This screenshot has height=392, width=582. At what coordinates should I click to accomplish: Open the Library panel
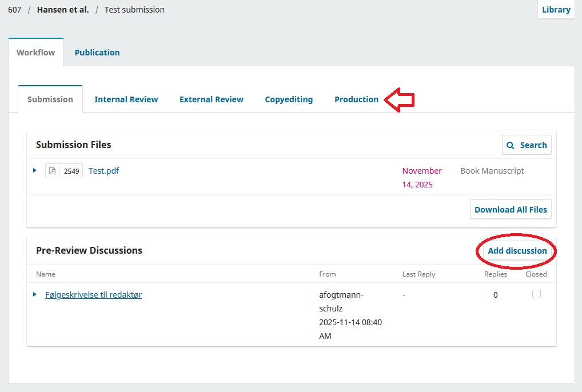tap(555, 9)
